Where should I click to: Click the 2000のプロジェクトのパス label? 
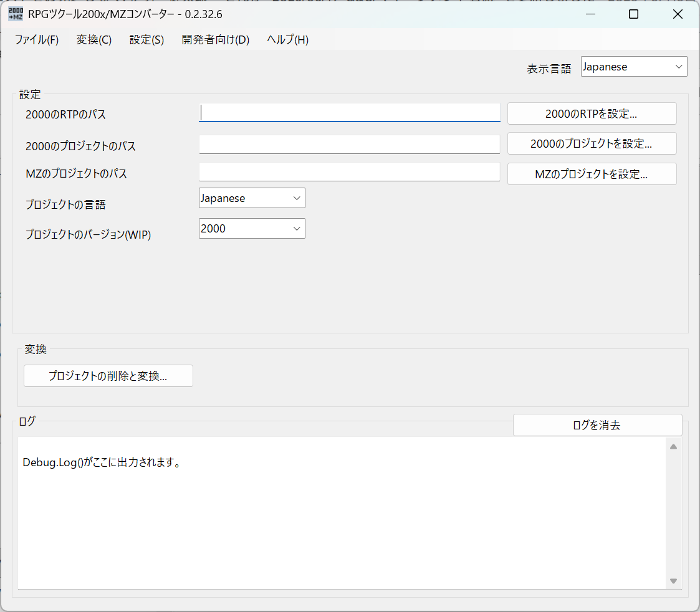tap(81, 146)
